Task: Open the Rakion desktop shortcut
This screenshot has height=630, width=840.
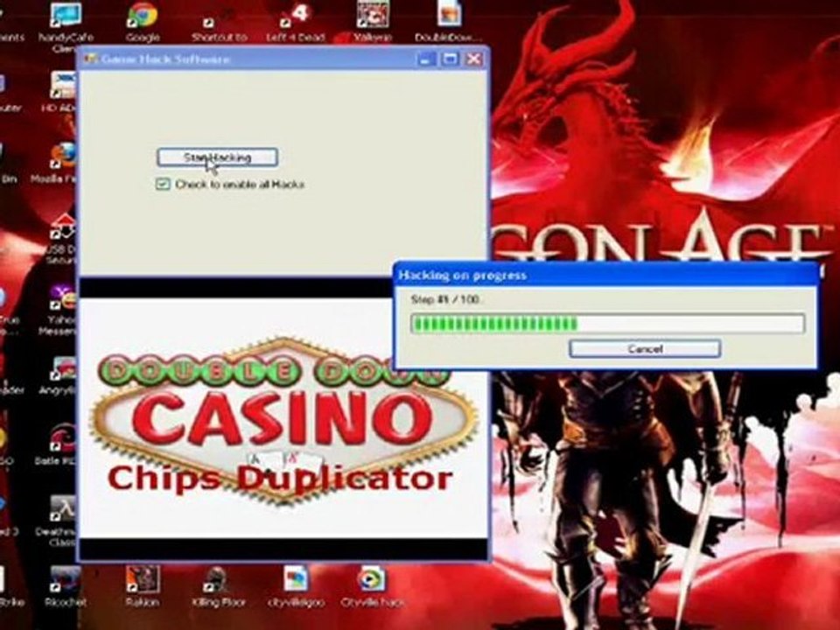Action: [x=142, y=587]
